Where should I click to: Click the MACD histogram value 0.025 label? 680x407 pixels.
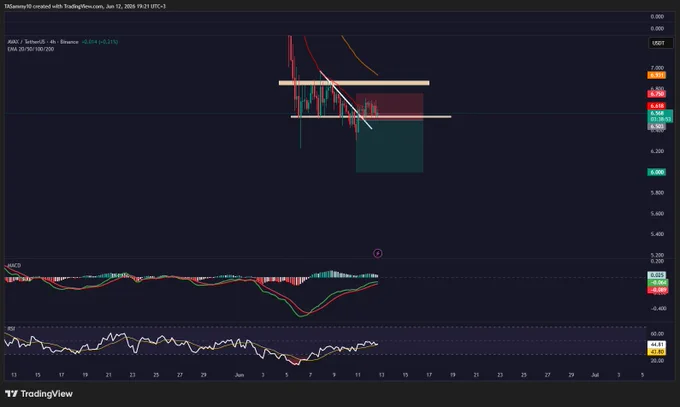click(657, 275)
